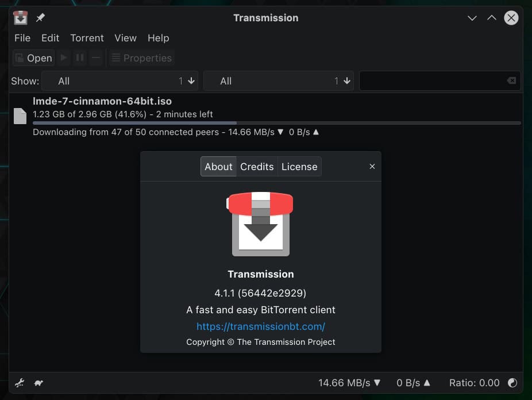The width and height of the screenshot is (532, 400).
Task: Click the Transmission app icon in titlebar
Action: (x=21, y=17)
